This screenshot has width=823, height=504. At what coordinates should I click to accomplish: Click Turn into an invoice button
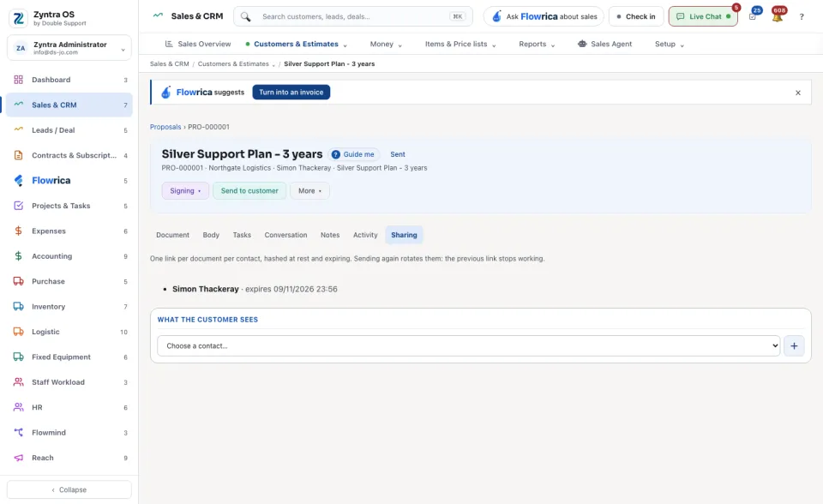pos(291,93)
